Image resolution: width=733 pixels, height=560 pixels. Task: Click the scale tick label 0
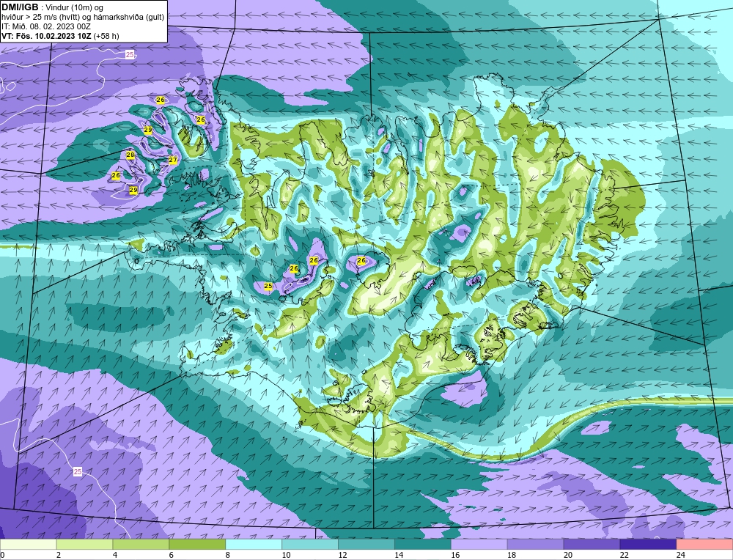2,555
